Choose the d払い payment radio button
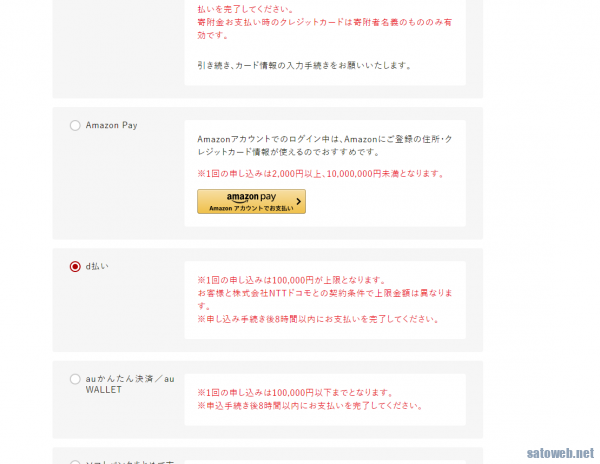 (75, 267)
